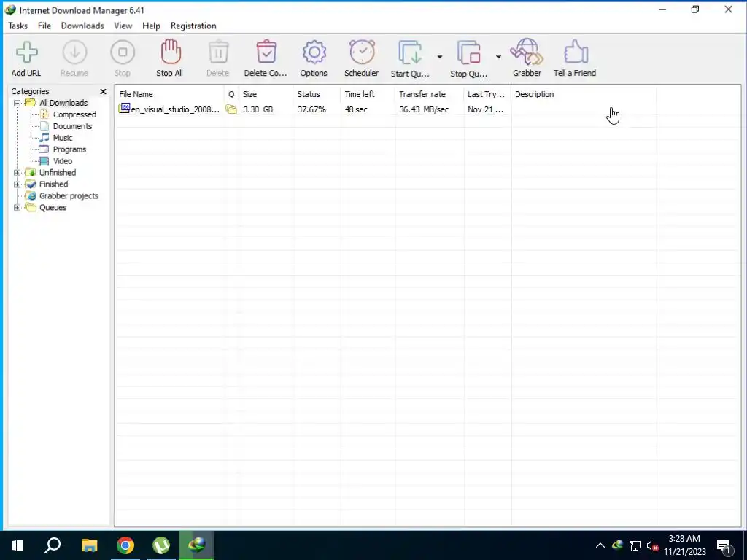Sort by Time left column header
Screen dimensions: 747x560
click(368, 94)
